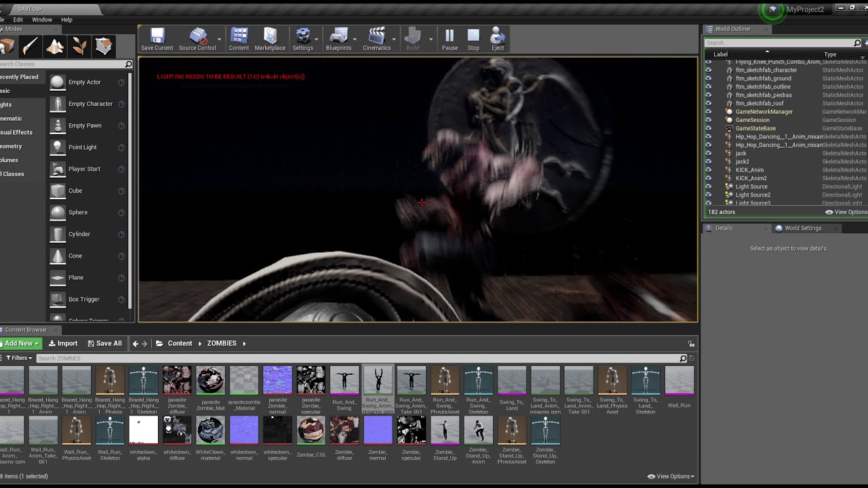
Task: Switch to the World Settings tab
Action: point(799,228)
